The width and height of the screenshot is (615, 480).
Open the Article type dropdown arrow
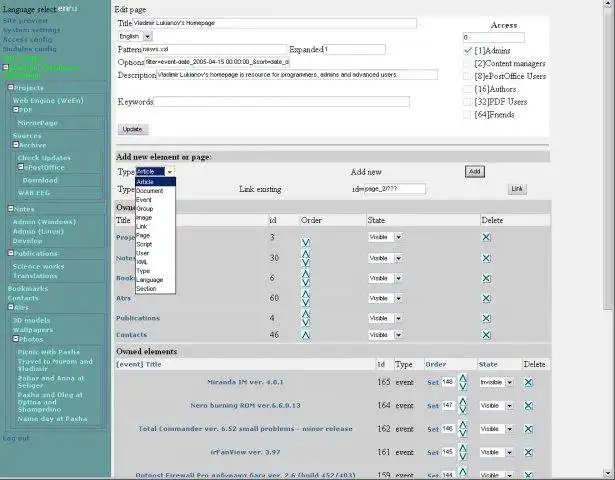tap(169, 172)
